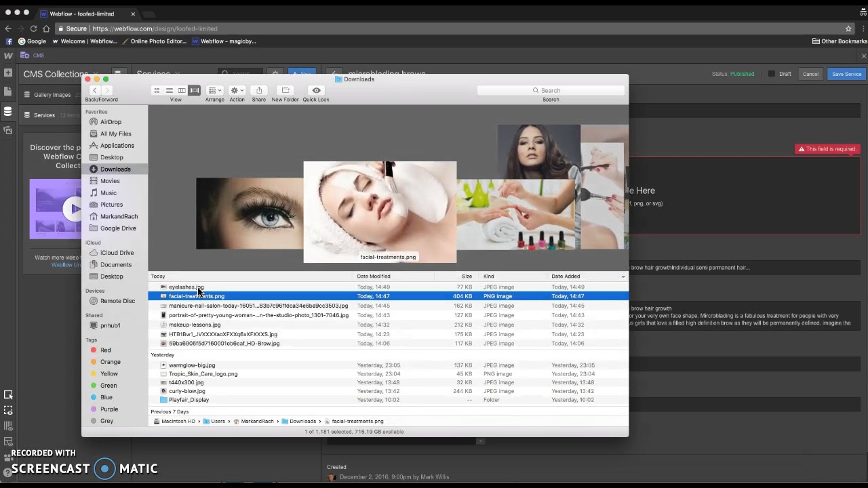Screen dimensions: 868x488
Task: Select the makeup-lessons.jpg file
Action: [194, 325]
